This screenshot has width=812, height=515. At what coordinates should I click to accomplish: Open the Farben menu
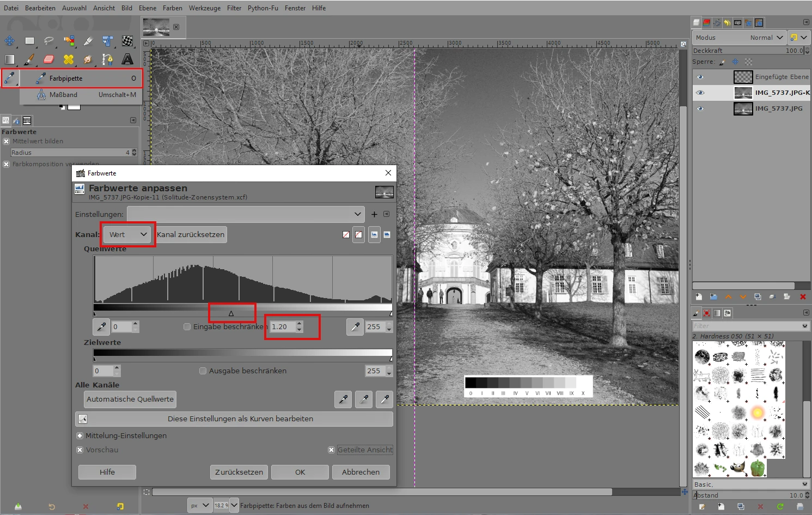pyautogui.click(x=172, y=8)
